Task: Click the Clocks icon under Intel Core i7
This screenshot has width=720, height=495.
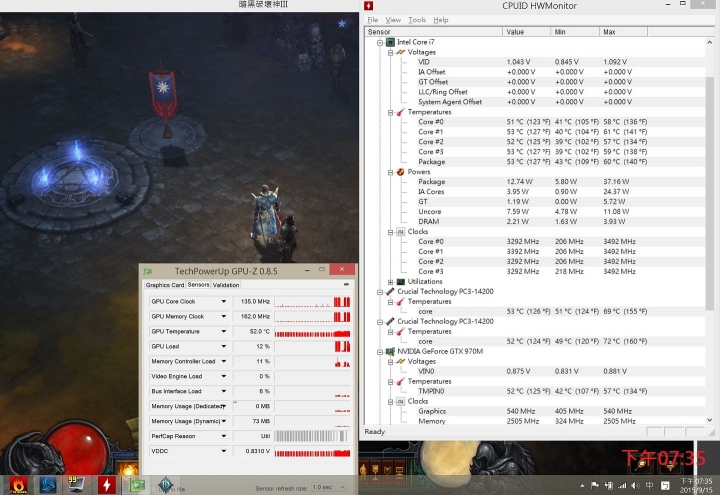Action: click(x=400, y=232)
